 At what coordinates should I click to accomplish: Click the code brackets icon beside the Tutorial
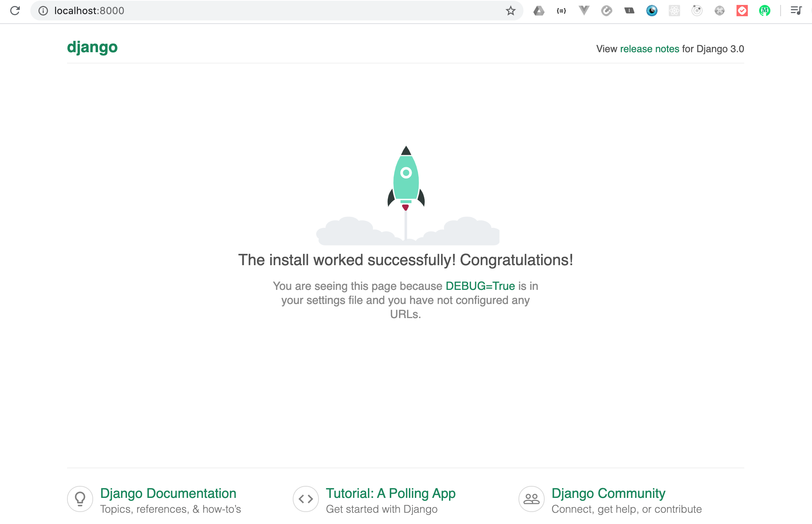[x=305, y=499]
